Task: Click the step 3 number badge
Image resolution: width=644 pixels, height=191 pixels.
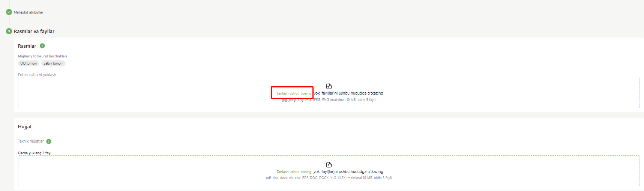Action: coord(9,31)
